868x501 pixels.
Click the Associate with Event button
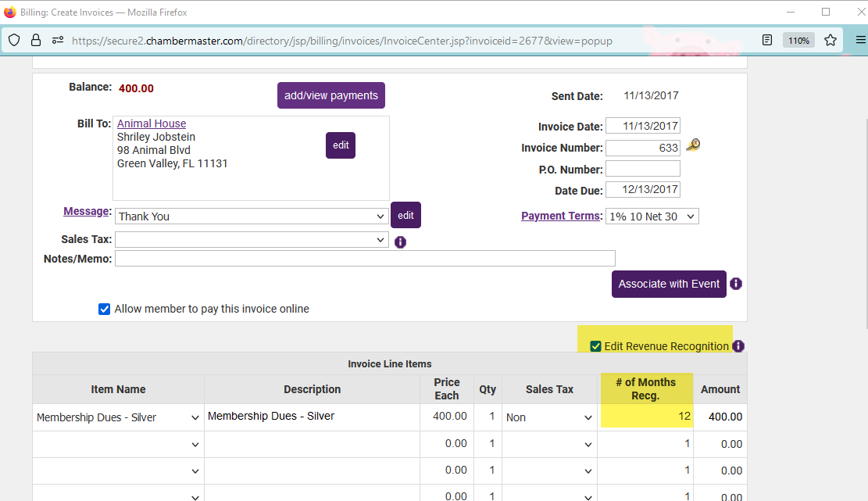(669, 284)
